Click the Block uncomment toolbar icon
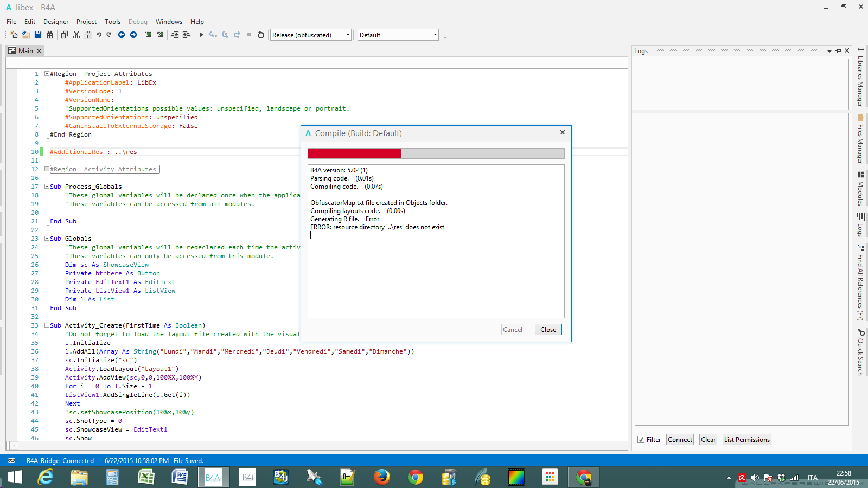The image size is (868, 488). coord(160,35)
